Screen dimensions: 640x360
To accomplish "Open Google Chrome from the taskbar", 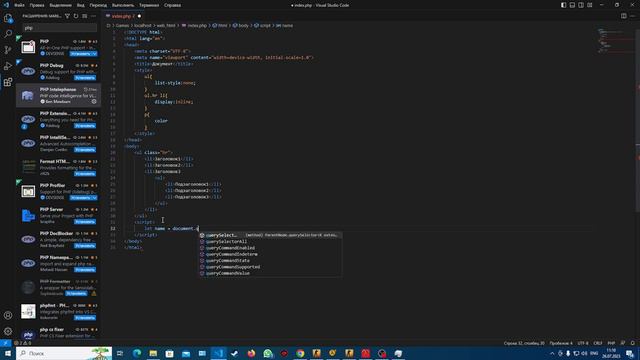I will pyautogui.click(x=300, y=353).
